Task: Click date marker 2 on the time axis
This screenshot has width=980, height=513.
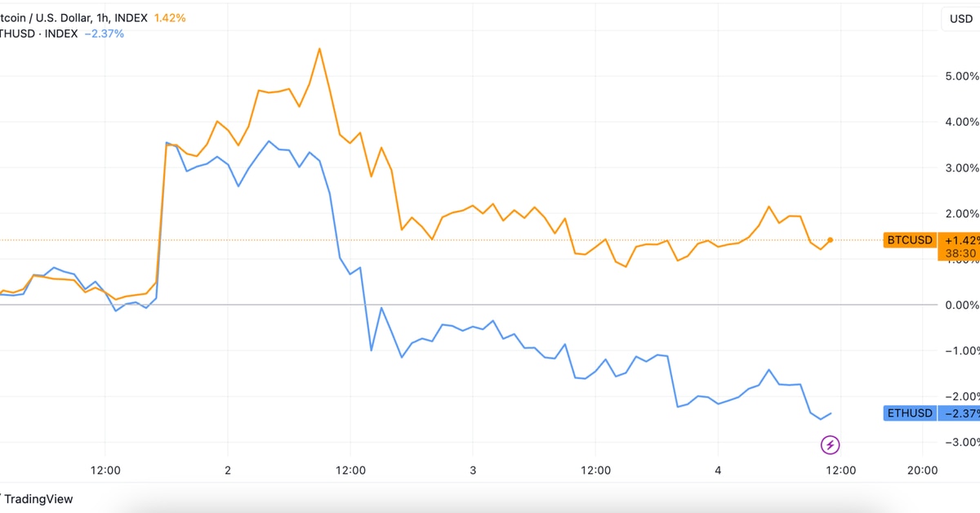Action: (x=228, y=471)
